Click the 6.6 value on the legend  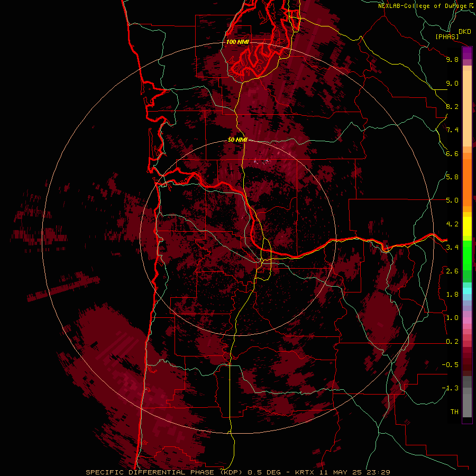(452, 153)
